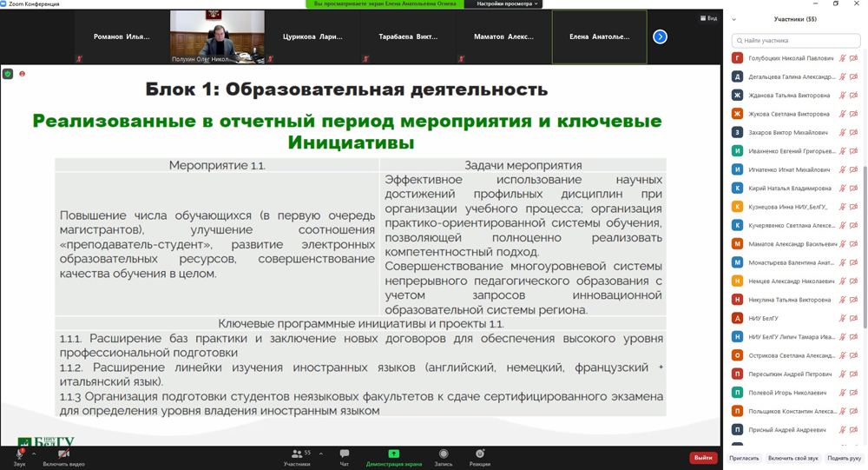Click the blue next-videos arrow

click(x=660, y=36)
